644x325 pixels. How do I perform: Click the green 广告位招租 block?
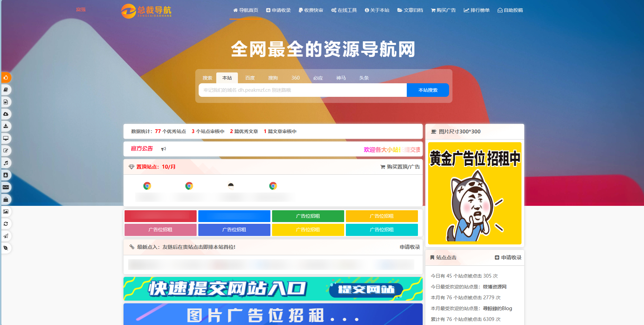[308, 216]
